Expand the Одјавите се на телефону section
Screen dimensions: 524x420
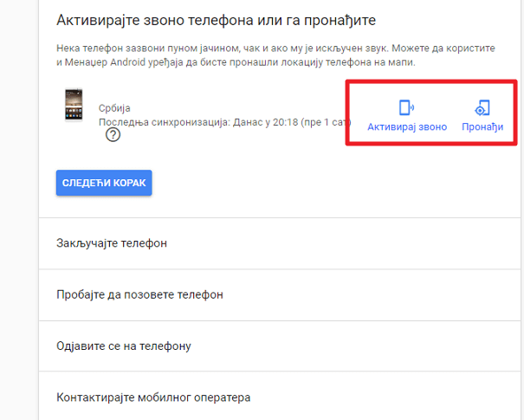click(x=280, y=346)
